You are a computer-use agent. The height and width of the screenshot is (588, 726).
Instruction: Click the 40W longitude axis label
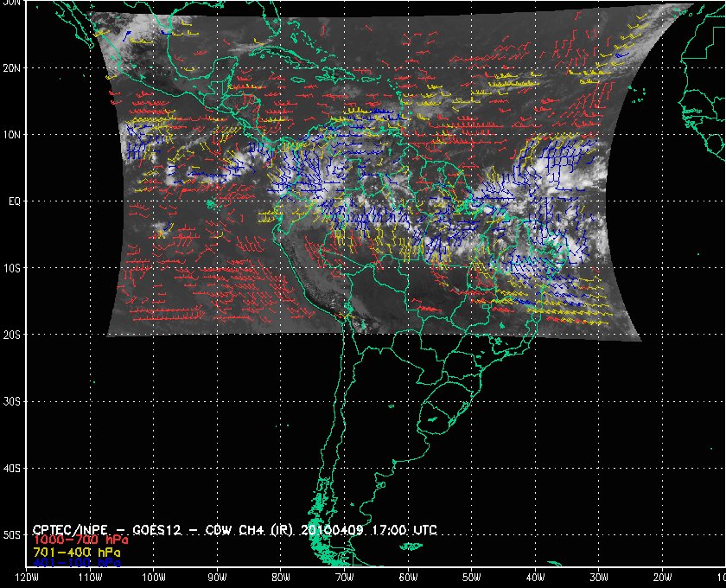coord(535,578)
